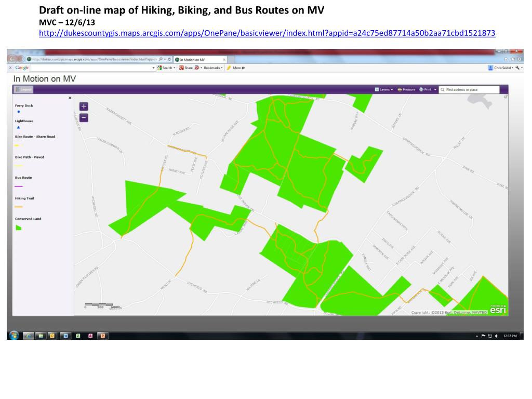Toggle the Legend panel button

pyautogui.click(x=23, y=89)
